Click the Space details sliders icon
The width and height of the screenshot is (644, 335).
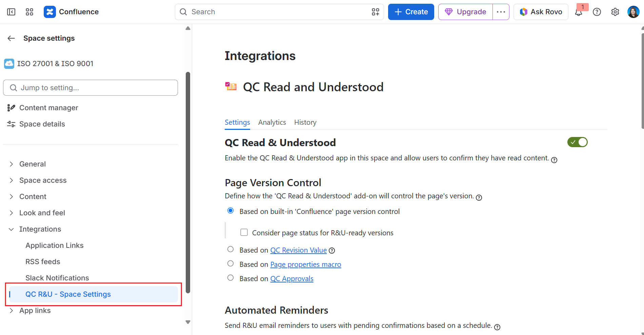(x=11, y=124)
